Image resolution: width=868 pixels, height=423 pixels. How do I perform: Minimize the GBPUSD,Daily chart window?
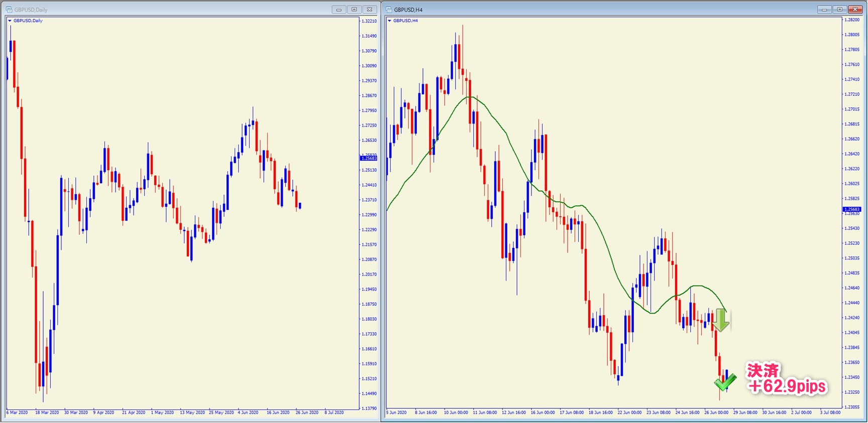tap(339, 10)
